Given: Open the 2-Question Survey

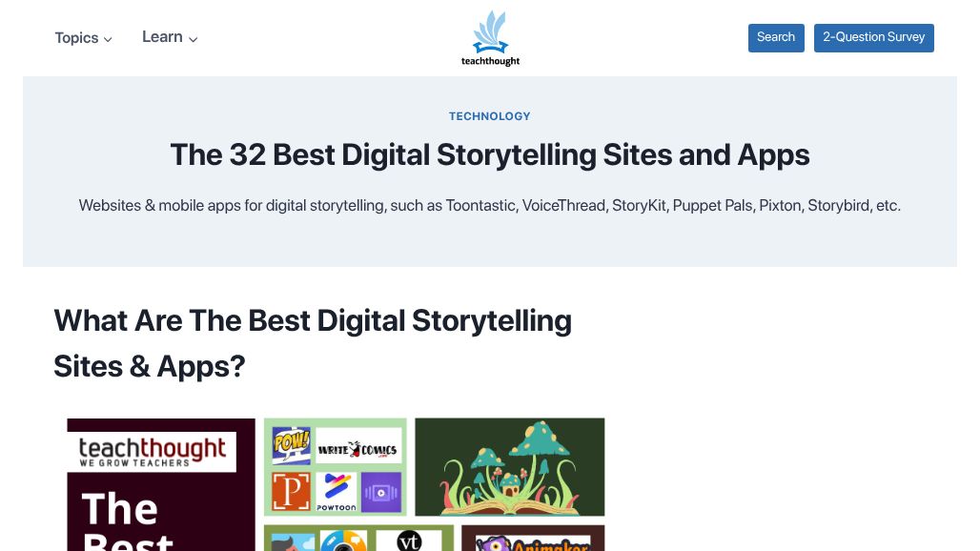Looking at the screenshot, I should [x=874, y=37].
